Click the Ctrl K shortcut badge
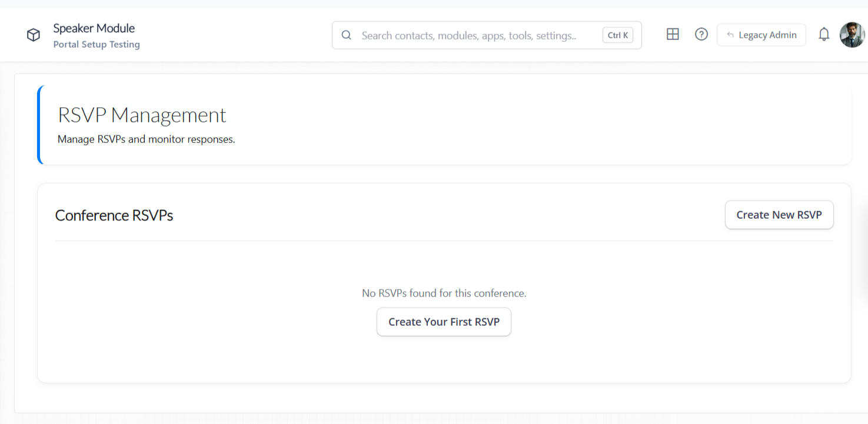This screenshot has height=424, width=868. (617, 35)
